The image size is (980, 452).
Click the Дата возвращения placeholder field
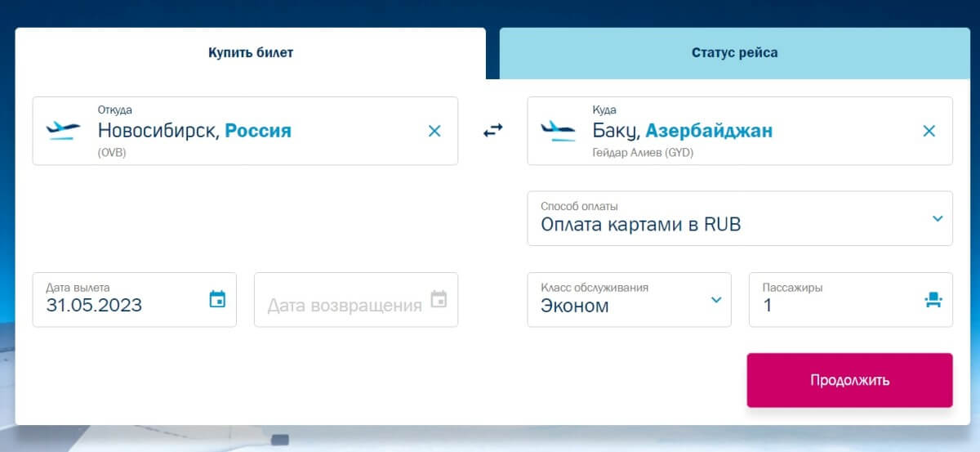coord(356,300)
